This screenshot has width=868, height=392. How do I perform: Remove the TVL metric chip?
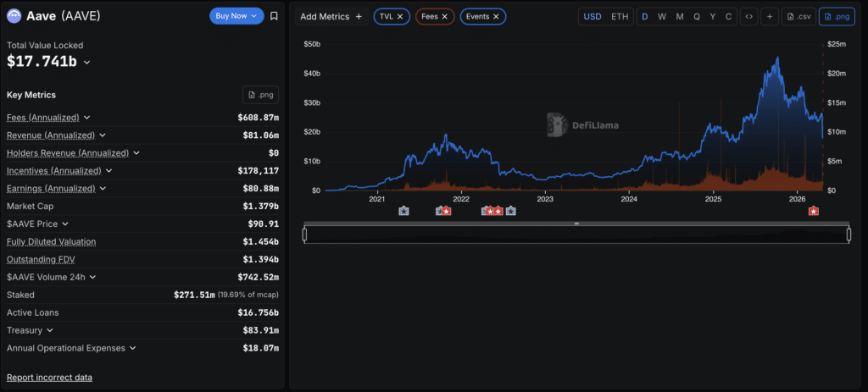400,17
